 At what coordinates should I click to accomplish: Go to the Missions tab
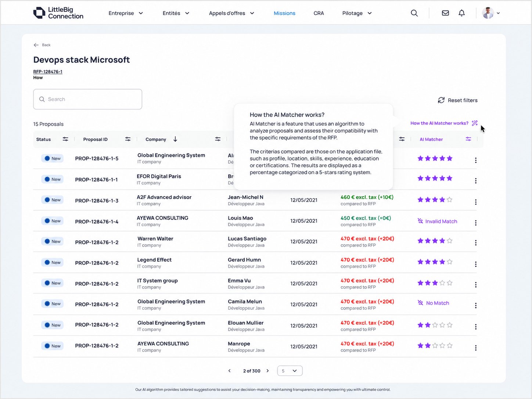pyautogui.click(x=284, y=13)
